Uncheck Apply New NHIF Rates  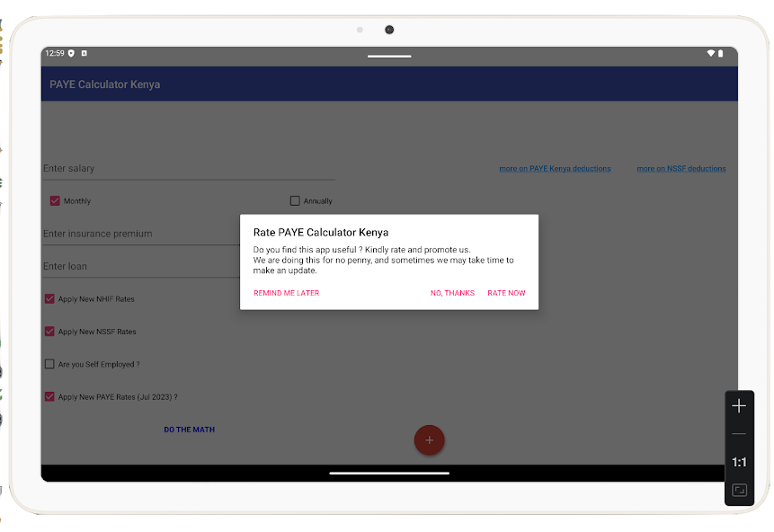[49, 298]
